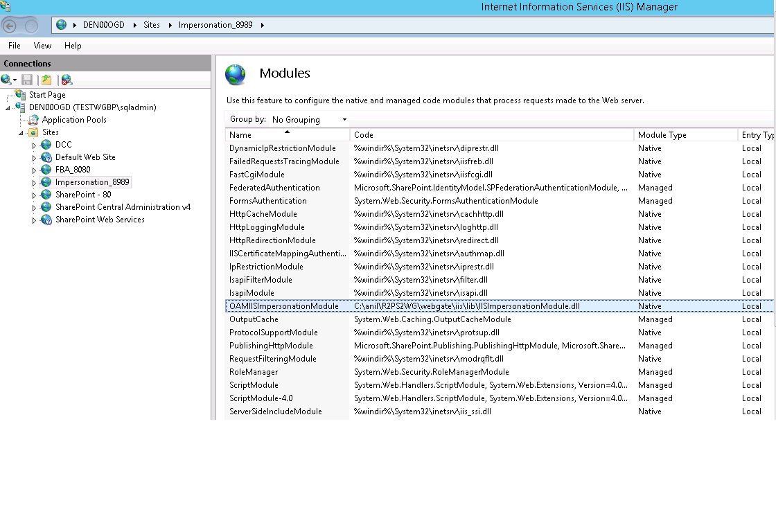Image resolution: width=776 pixels, height=532 pixels.
Task: Click the Application Pools gear icon
Action: (33, 120)
